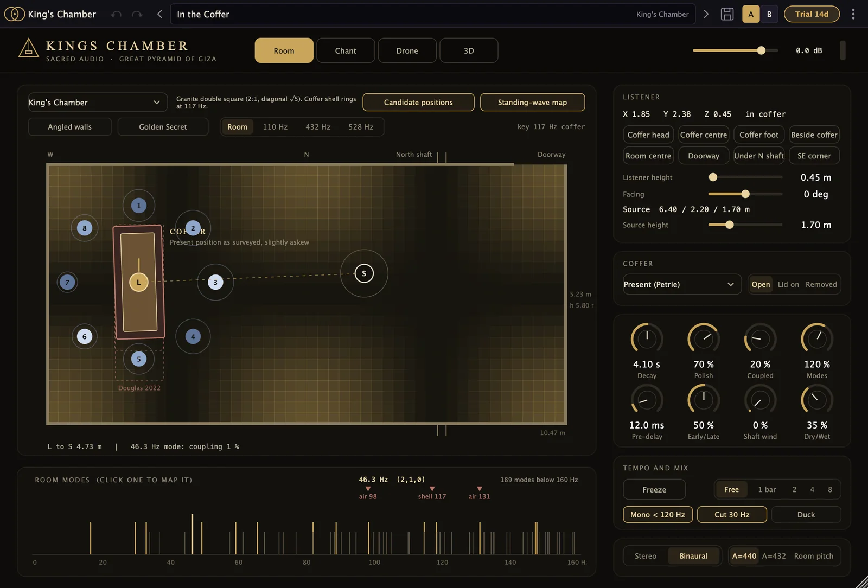This screenshot has height=588, width=868.
Task: Select candidate position marker 3
Action: [x=215, y=282]
